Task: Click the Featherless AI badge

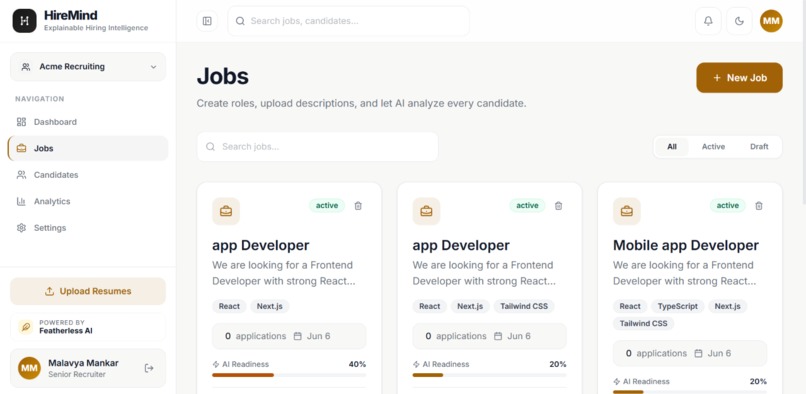Action: coord(88,327)
